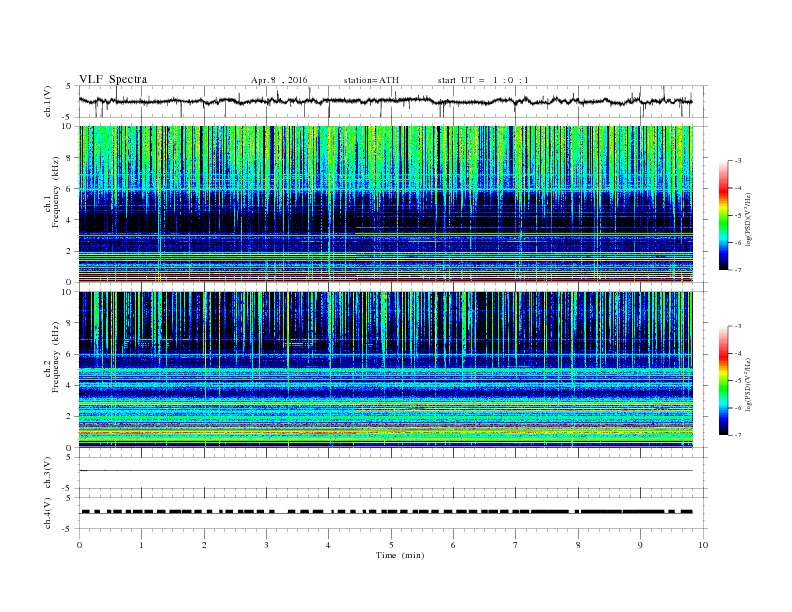Click the "Time (min)" x-axis label
This screenshot has height=612, width=792.
point(400,555)
